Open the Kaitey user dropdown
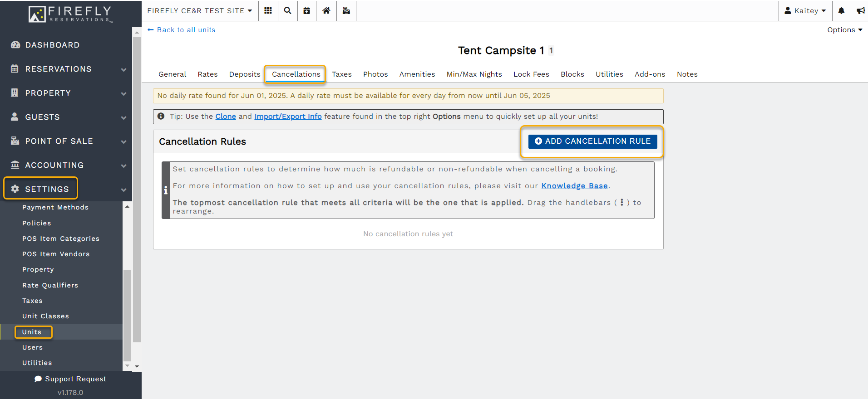Viewport: 868px width, 399px height. [x=805, y=10]
